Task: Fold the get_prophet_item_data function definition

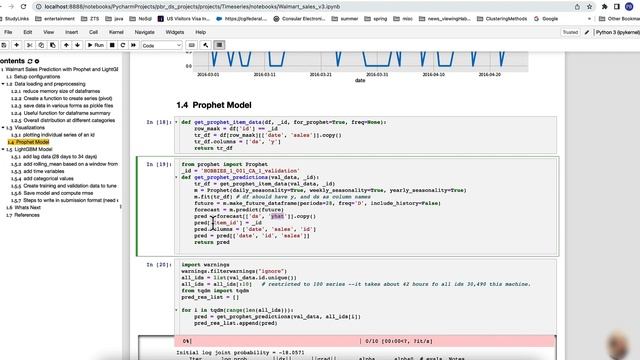Action: click(x=176, y=122)
